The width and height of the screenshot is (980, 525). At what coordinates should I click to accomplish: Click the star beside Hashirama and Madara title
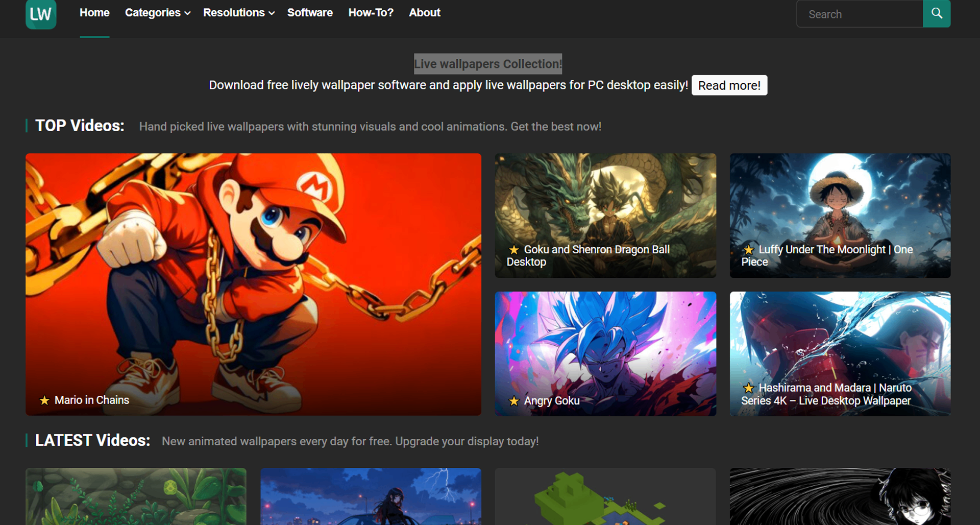[x=749, y=388]
